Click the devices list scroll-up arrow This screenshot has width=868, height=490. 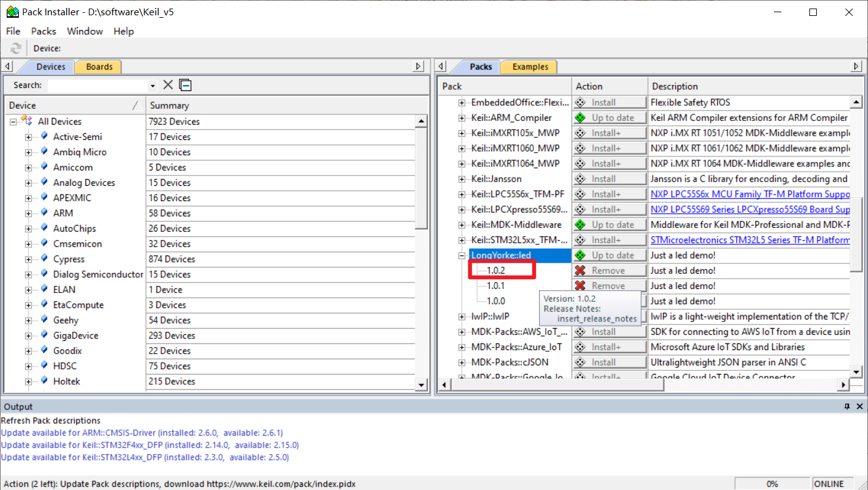(x=421, y=121)
